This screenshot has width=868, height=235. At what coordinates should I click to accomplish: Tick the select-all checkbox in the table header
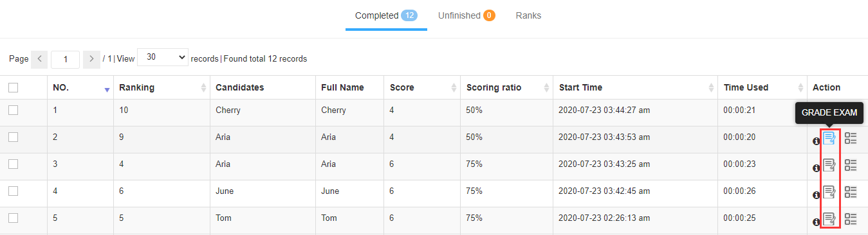(13, 87)
